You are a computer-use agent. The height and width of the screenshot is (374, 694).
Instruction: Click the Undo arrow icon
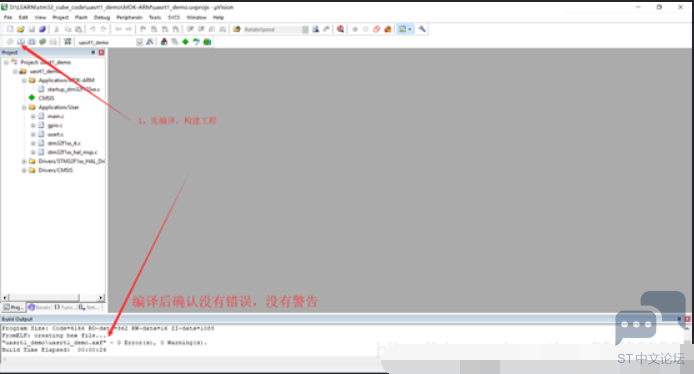93,29
